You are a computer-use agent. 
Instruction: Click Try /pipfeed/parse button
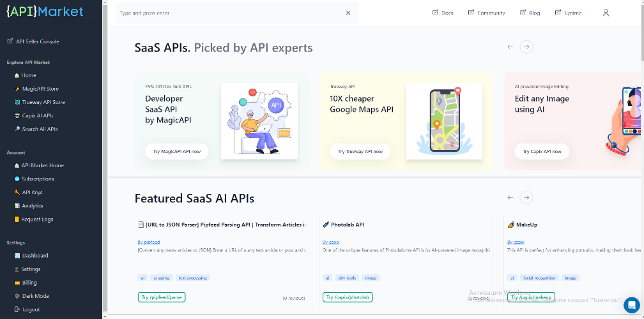point(162,297)
